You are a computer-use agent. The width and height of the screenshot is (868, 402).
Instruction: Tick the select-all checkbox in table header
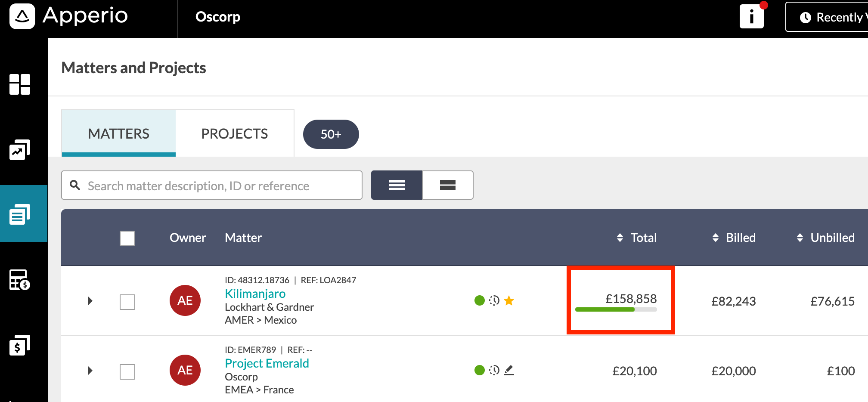coord(127,238)
